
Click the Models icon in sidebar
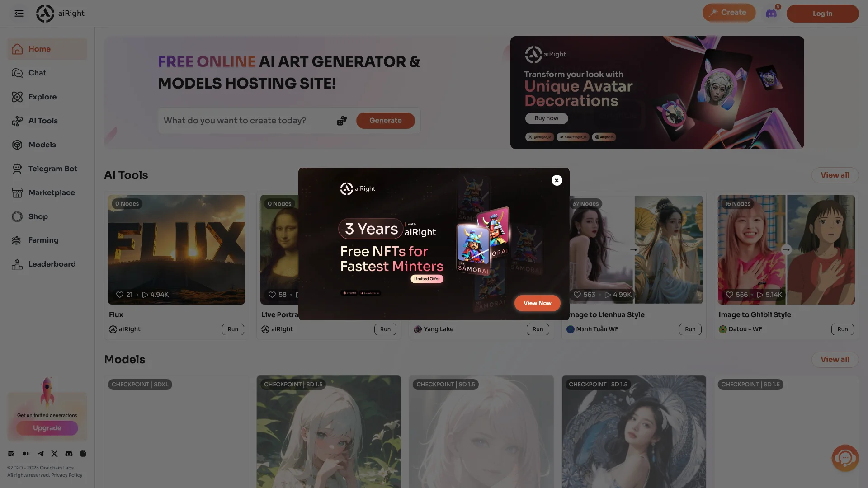coord(17,145)
